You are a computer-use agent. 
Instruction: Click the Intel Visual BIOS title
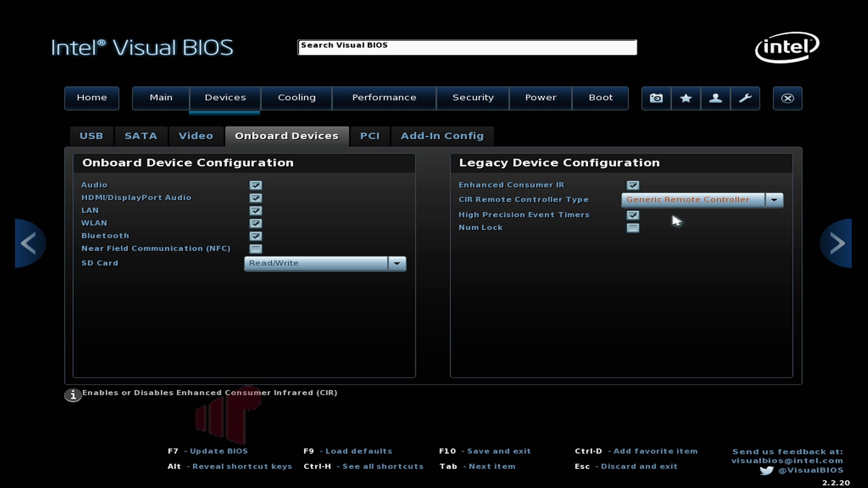[x=142, y=47]
